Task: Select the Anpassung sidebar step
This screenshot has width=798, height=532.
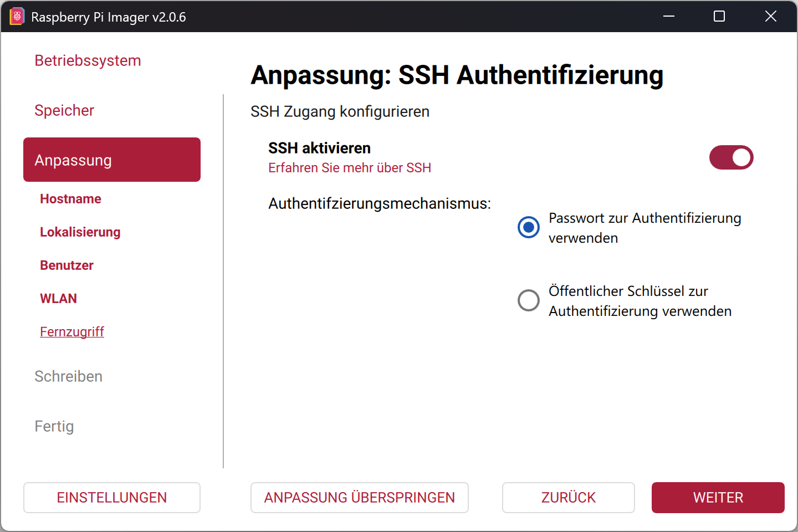Action: (111, 160)
